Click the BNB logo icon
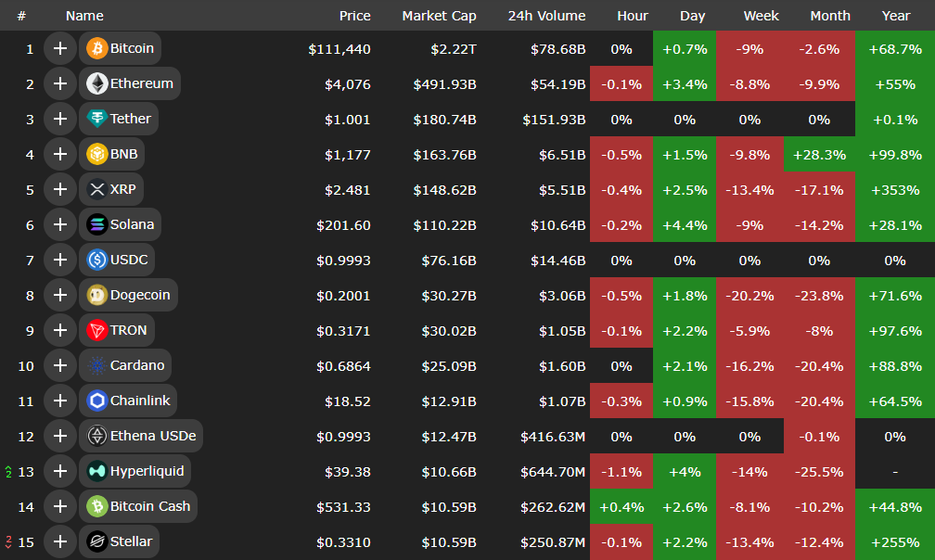 (96, 154)
